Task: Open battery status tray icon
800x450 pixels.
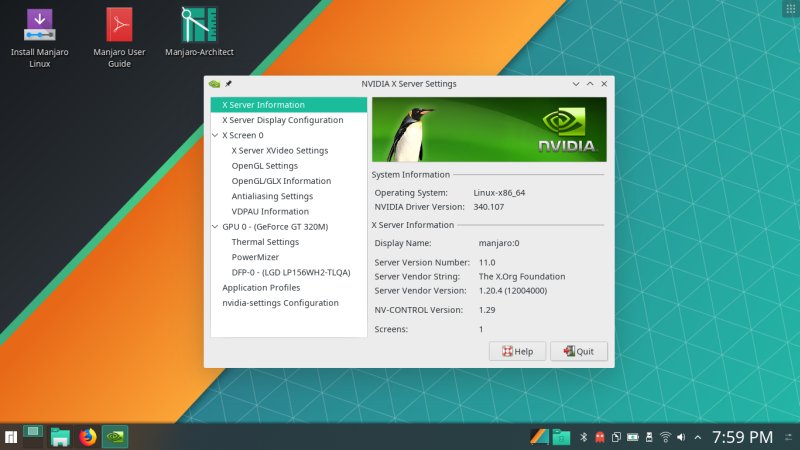Action: (633, 437)
